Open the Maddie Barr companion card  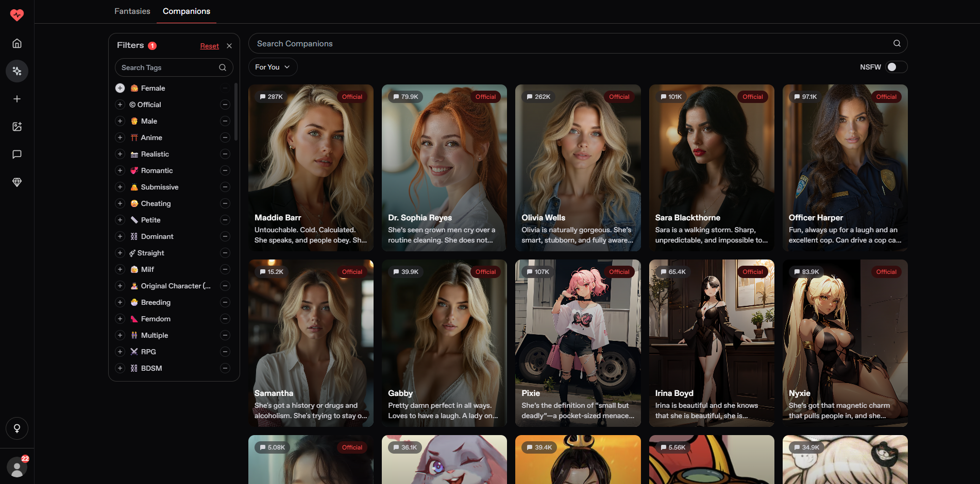point(311,168)
